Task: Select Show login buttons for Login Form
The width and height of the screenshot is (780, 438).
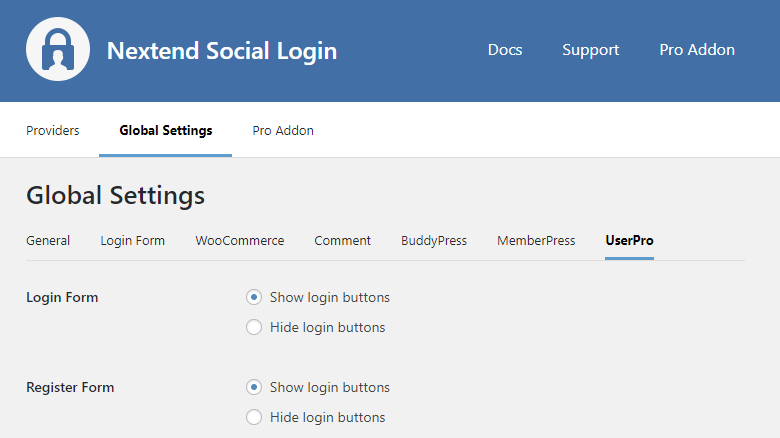Action: [254, 297]
